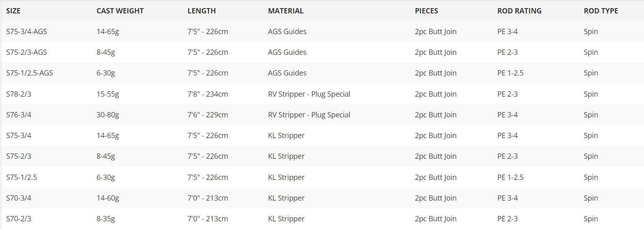
Task: Click the 14-60g cast weight value
Action: [x=108, y=198]
